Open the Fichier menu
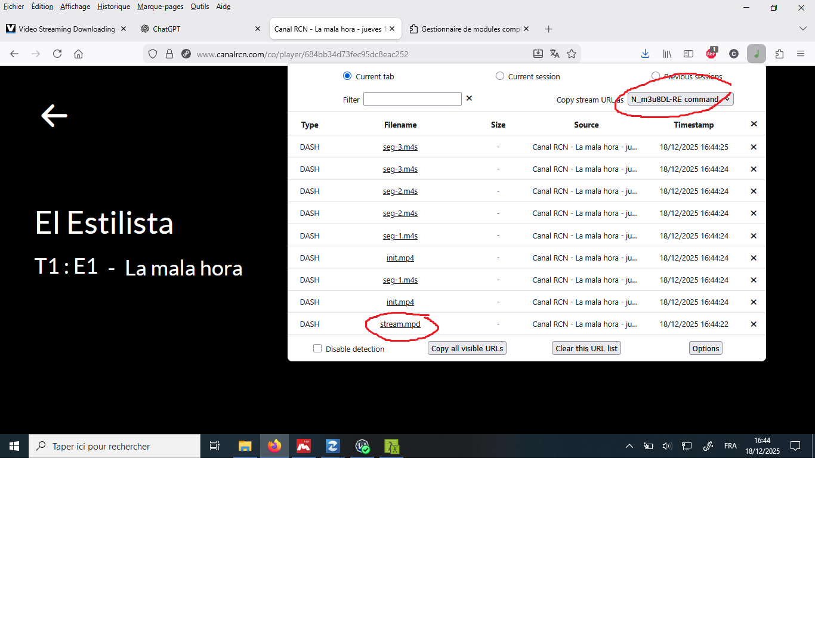Screen dimensions: 815x644 pos(14,7)
